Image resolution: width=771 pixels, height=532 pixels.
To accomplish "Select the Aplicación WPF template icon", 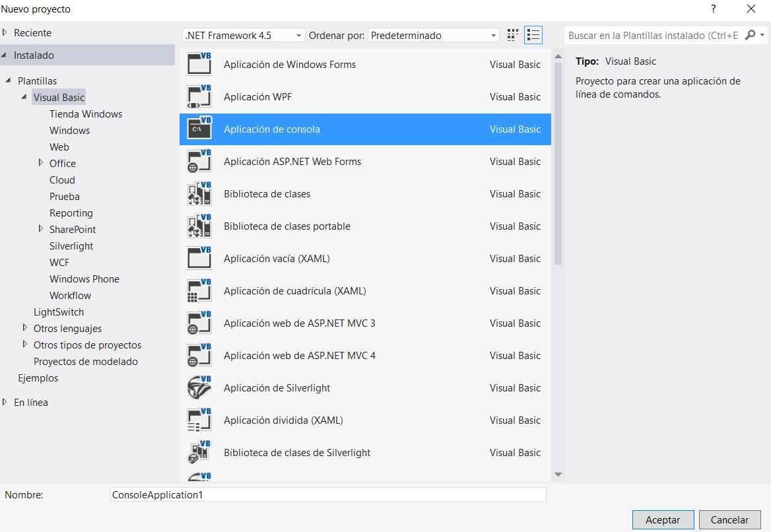I will point(199,96).
